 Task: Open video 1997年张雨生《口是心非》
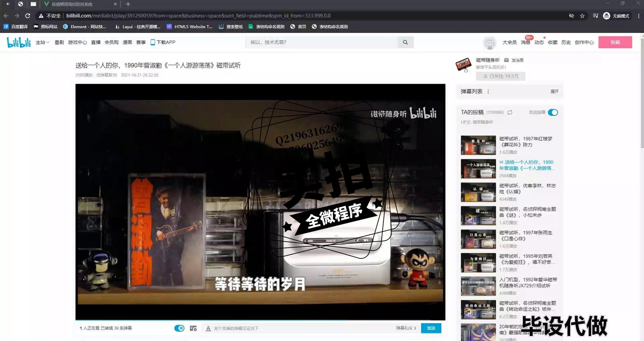[x=509, y=239]
